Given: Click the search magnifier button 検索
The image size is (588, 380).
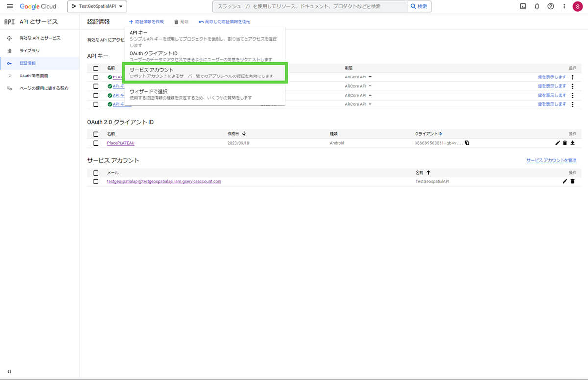Looking at the screenshot, I should [419, 6].
